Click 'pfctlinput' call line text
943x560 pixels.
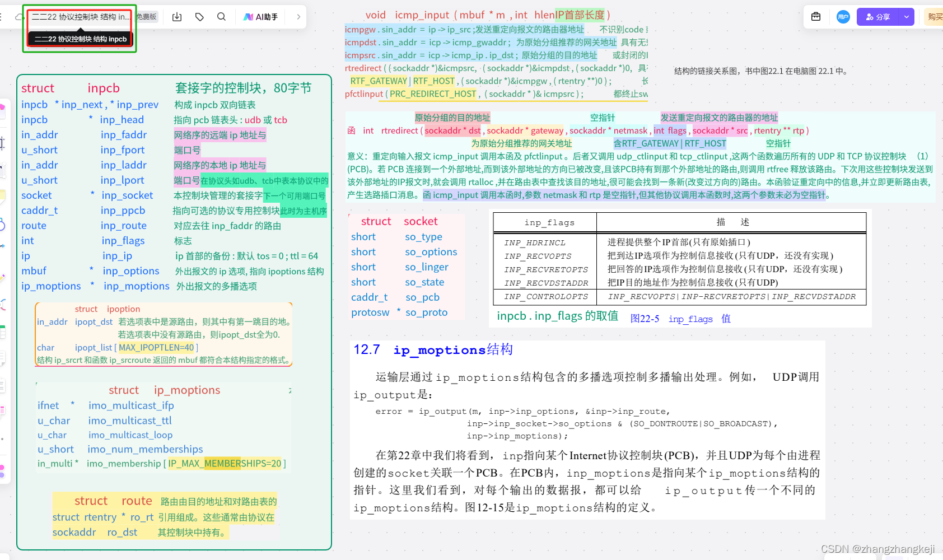tap(464, 94)
